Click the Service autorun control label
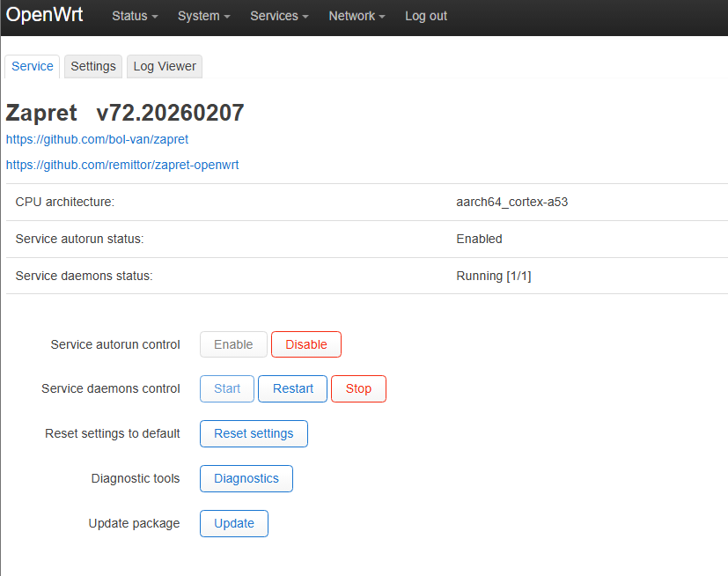The image size is (728, 576). (115, 344)
